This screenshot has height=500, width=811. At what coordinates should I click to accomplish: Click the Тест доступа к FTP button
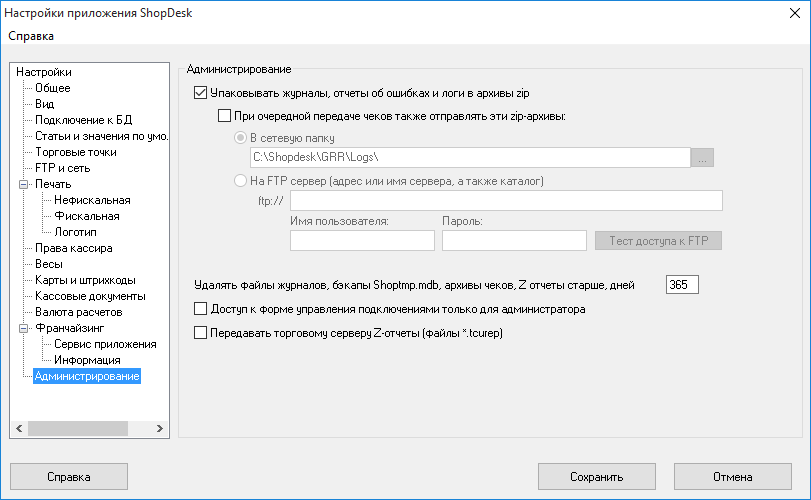[x=658, y=240]
